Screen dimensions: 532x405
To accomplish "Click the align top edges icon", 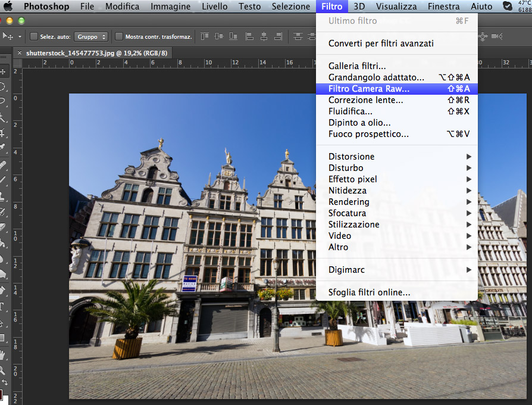I will pyautogui.click(x=205, y=36).
